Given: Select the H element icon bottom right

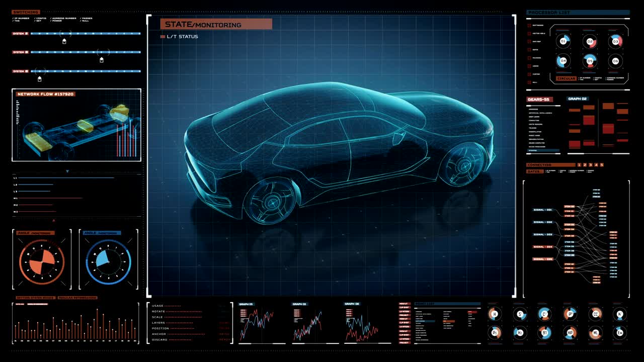Looking at the screenshot, I should (x=495, y=314).
